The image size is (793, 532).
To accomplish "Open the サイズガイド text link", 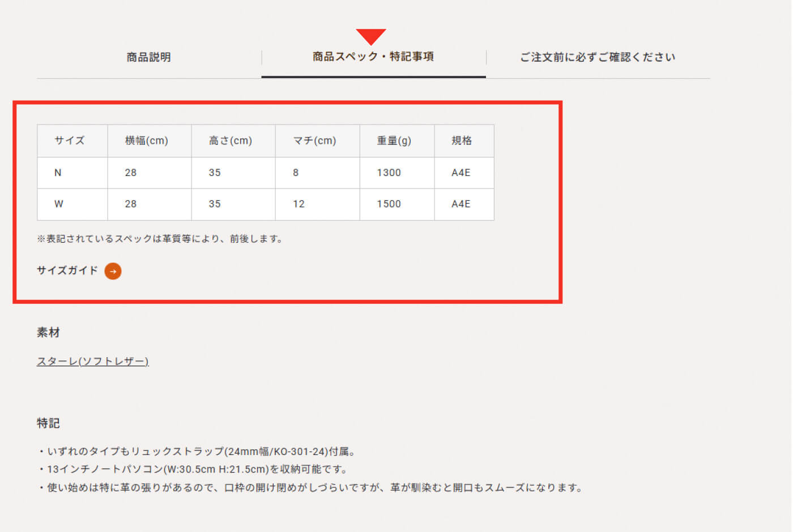I will [x=67, y=271].
